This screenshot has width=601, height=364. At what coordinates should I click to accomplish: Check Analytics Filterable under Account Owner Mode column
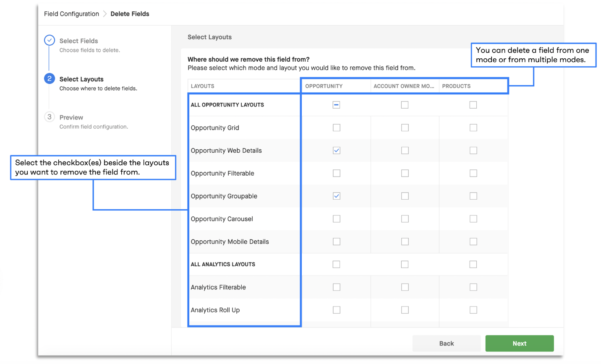coord(405,287)
